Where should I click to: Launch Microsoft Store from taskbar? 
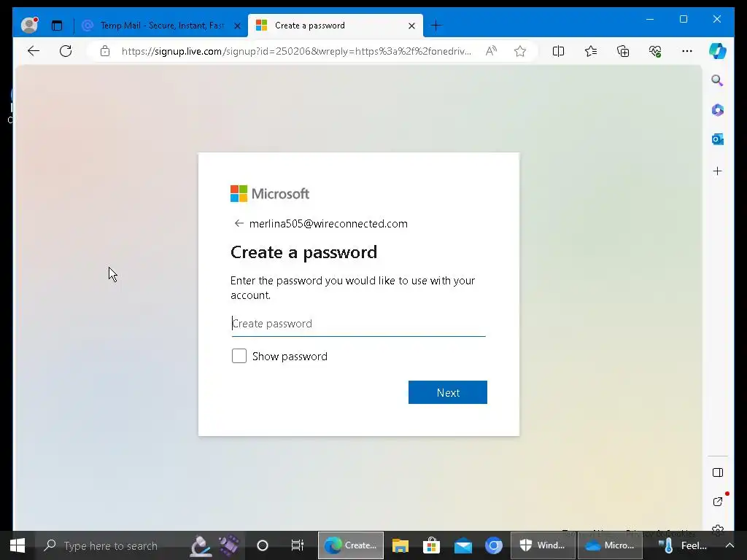coord(431,545)
